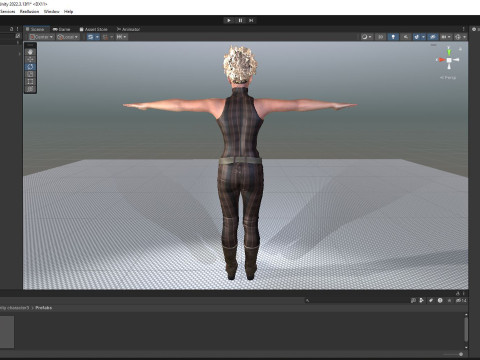The height and width of the screenshot is (360, 480).
Task: Click the Project panel vertical scrollbar
Action: tap(466, 329)
